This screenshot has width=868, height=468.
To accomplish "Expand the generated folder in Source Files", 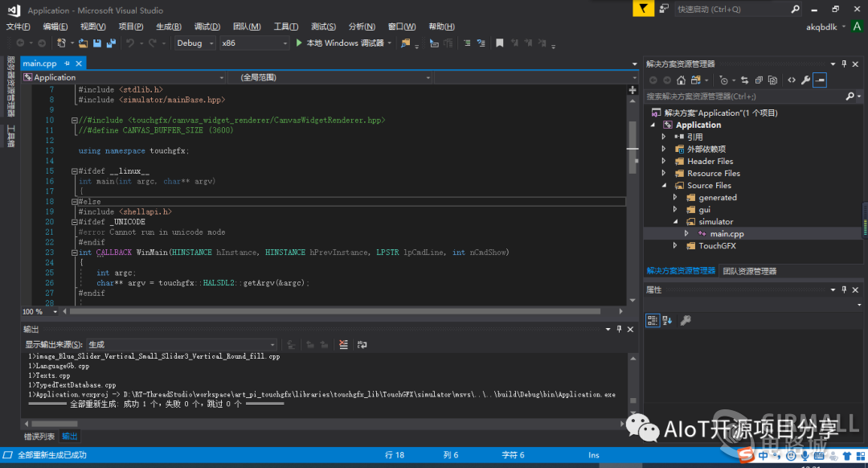I will click(x=675, y=197).
